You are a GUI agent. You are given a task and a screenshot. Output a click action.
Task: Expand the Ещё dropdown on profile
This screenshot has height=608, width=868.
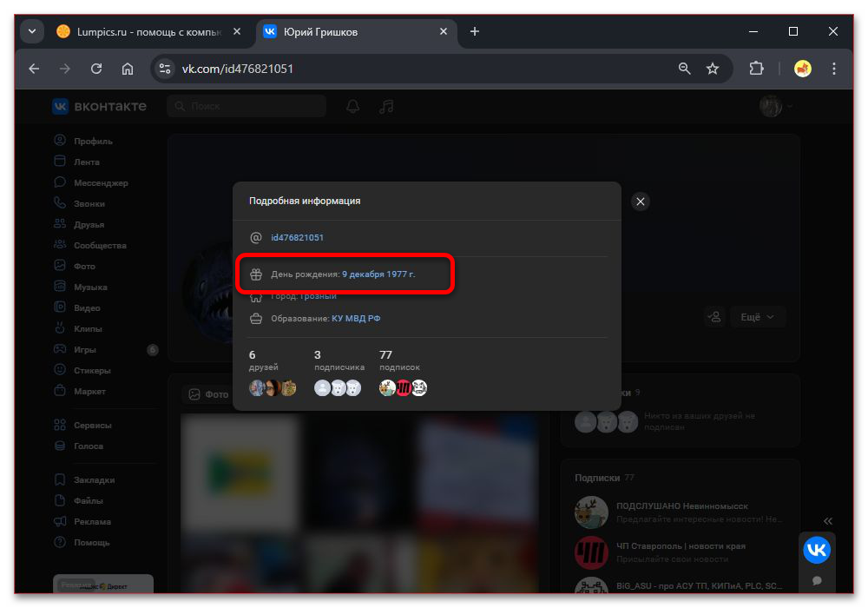757,317
